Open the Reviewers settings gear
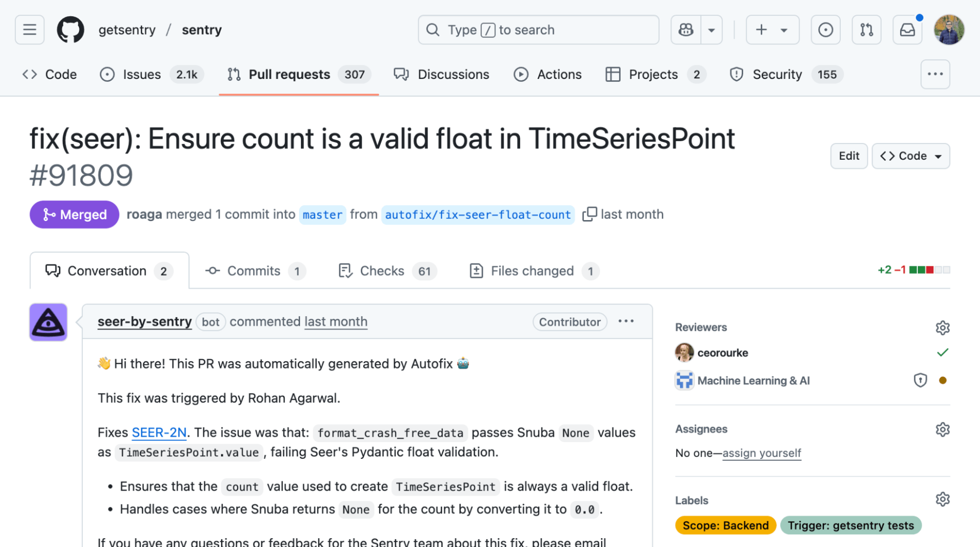Viewport: 980px width, 547px height. point(942,327)
